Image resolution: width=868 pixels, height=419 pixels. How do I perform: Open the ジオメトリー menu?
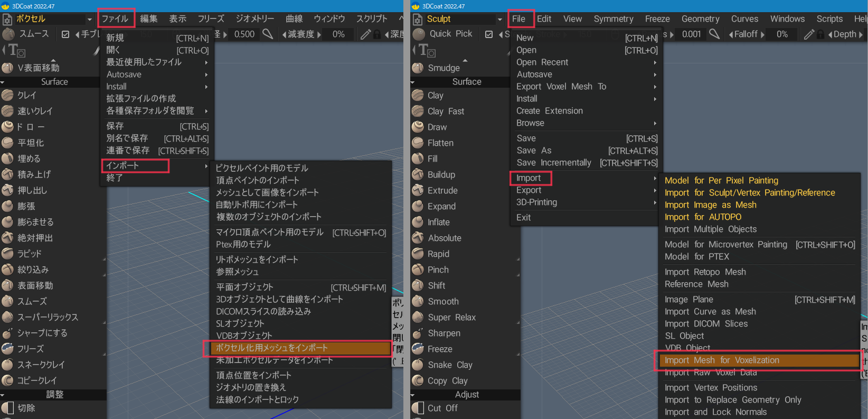coord(255,18)
